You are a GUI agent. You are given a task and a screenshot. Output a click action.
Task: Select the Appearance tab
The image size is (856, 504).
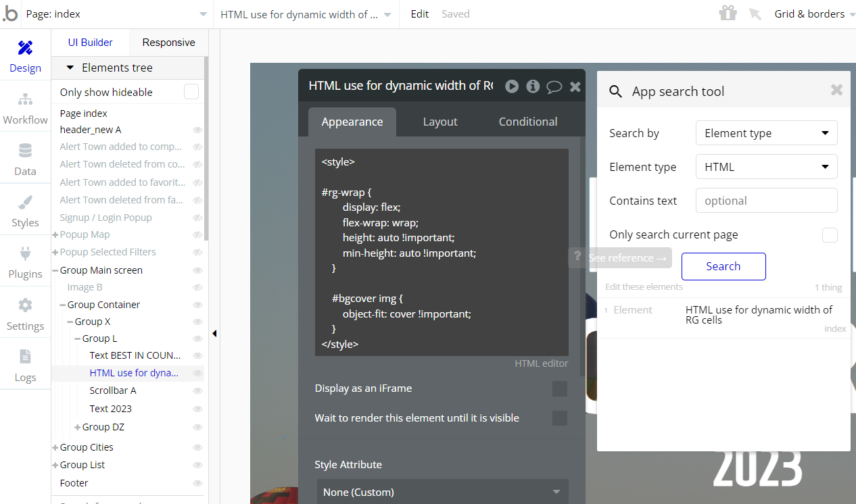click(352, 122)
